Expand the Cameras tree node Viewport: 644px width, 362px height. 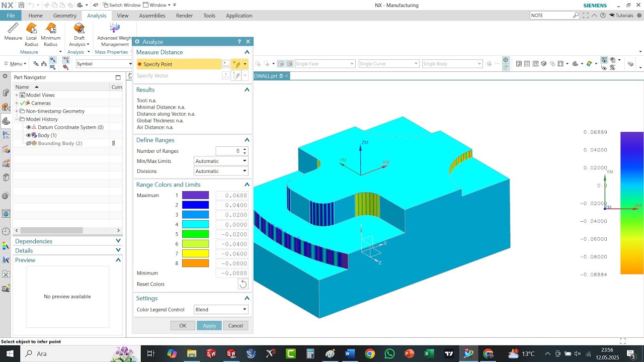[x=17, y=103]
